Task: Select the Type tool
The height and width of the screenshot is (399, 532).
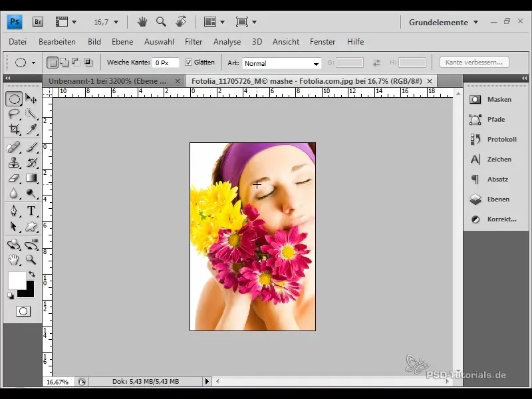Action: click(x=31, y=211)
